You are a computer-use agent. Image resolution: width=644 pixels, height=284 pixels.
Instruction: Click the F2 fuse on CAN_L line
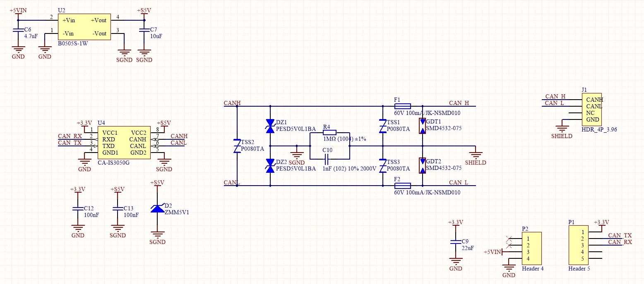tap(402, 186)
